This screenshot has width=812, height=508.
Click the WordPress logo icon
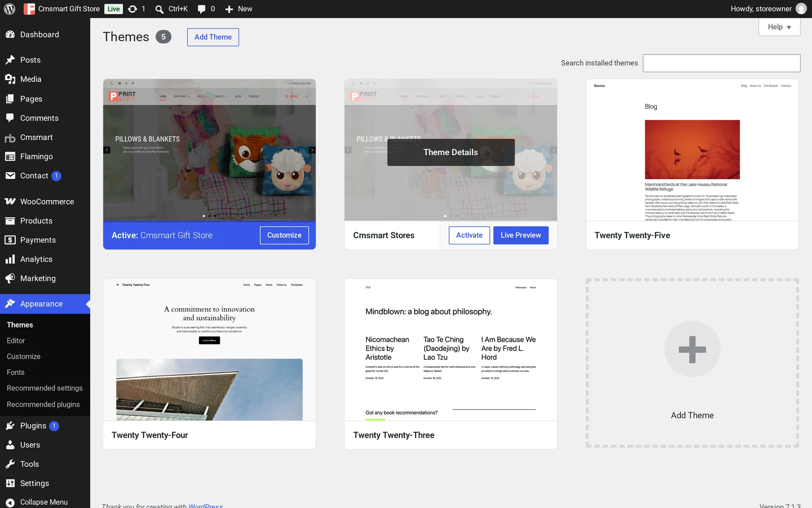(10, 9)
